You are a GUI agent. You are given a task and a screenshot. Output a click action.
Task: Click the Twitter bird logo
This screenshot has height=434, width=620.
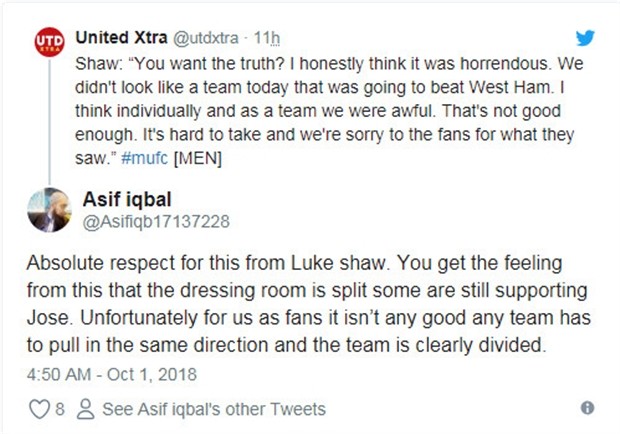click(x=585, y=38)
